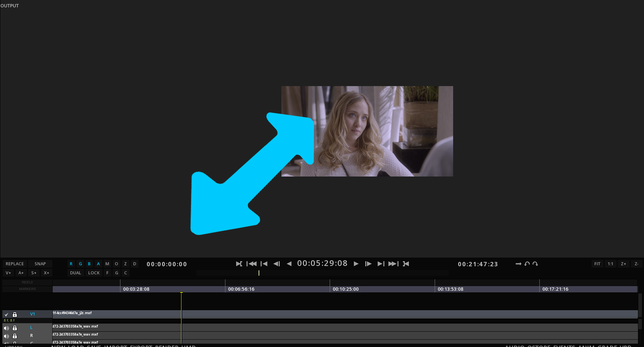This screenshot has width=644, height=347.
Task: Toggle the SNAP mode button
Action: click(40, 264)
